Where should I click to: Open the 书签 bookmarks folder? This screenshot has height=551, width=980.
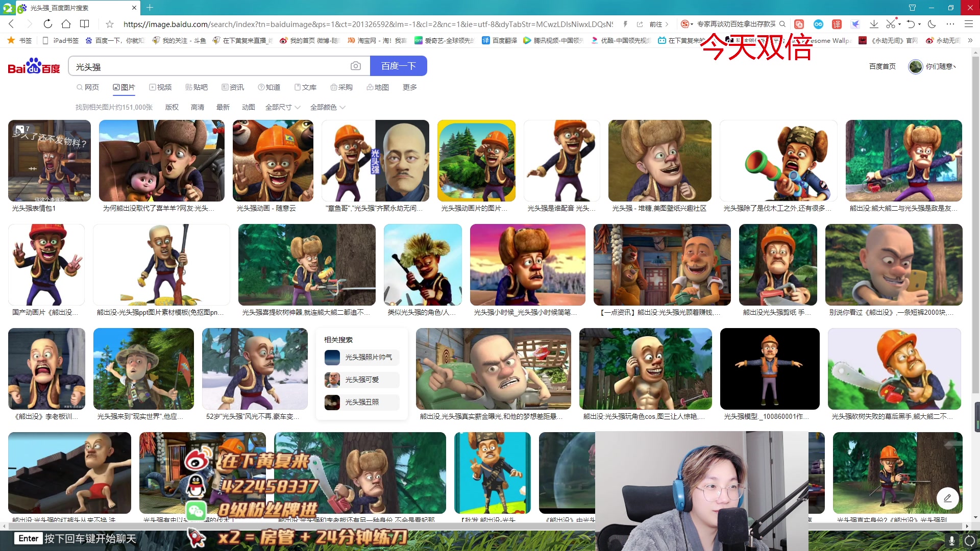tap(20, 40)
